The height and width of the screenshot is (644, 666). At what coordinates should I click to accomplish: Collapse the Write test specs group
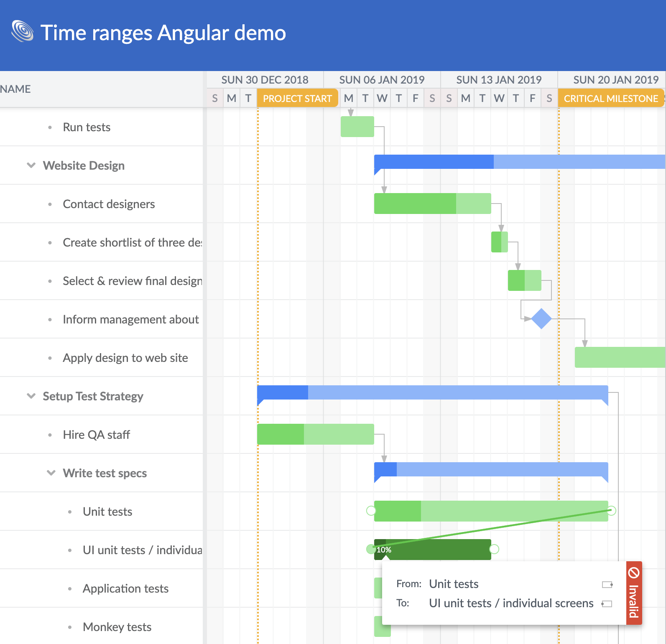pos(51,473)
